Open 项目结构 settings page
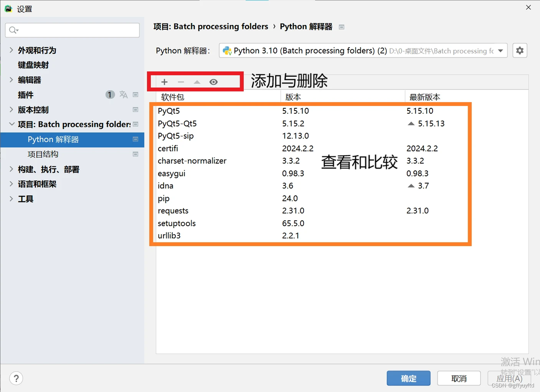The width and height of the screenshot is (540, 392). click(x=43, y=154)
